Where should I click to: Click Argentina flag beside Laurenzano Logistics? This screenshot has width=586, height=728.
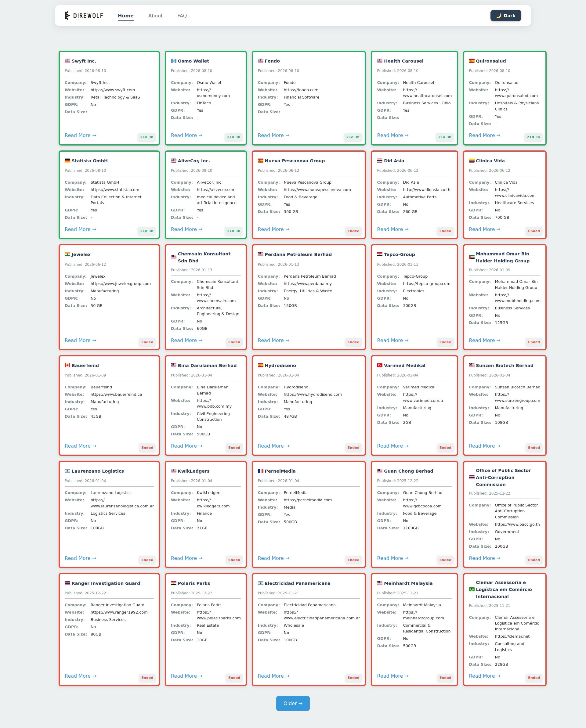coord(67,471)
